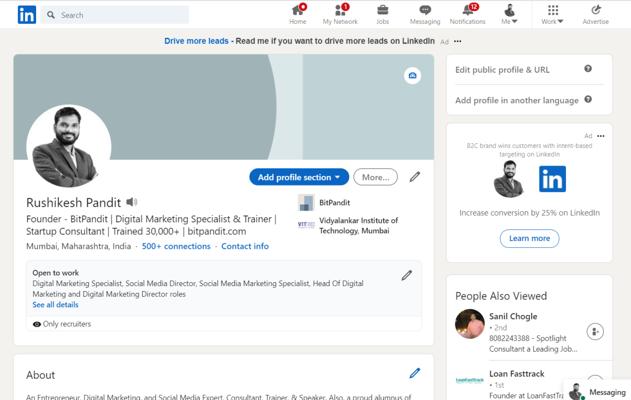Open Messaging from the top navigation
The image size is (631, 400).
pyautogui.click(x=424, y=10)
